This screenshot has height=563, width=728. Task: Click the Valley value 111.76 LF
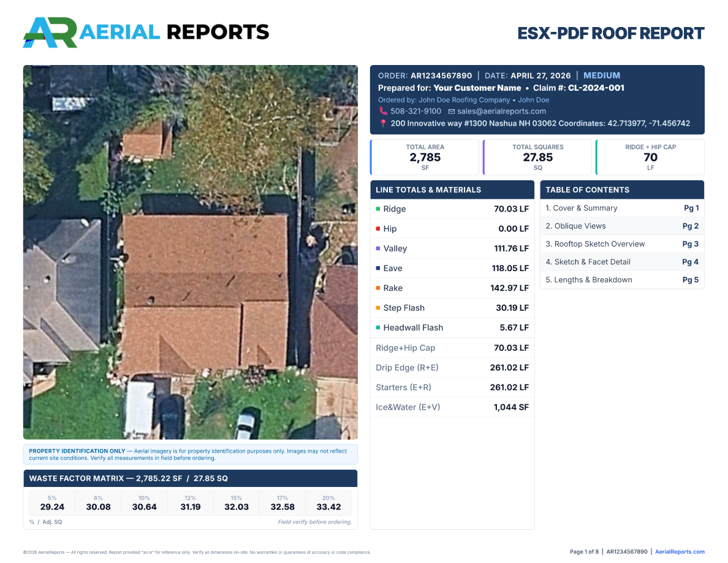(511, 248)
